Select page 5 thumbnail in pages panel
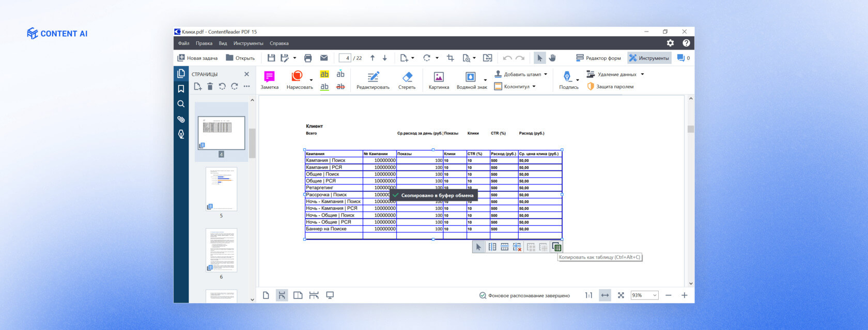 221,189
